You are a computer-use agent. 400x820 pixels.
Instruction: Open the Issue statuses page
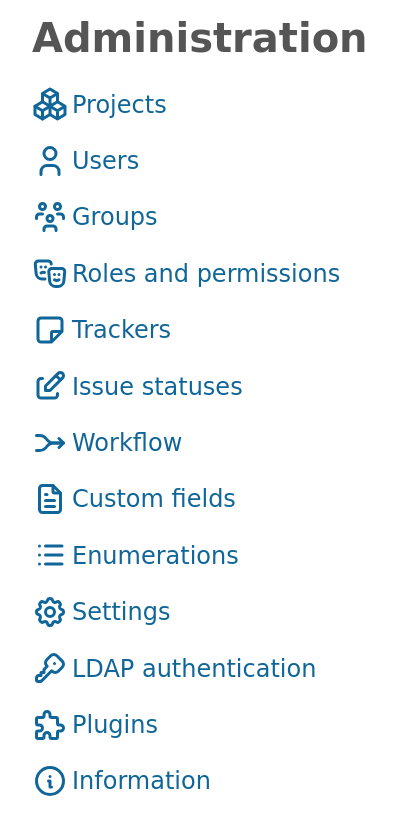pos(157,386)
